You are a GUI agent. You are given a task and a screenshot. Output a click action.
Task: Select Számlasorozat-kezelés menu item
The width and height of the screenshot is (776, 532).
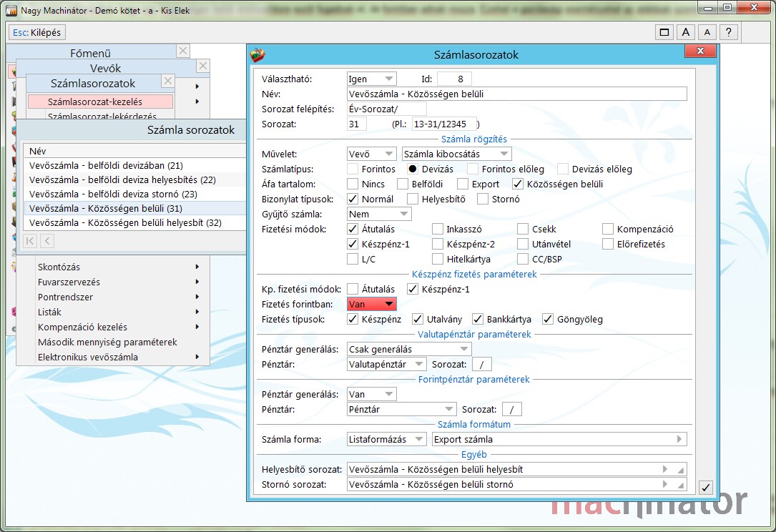pos(100,102)
